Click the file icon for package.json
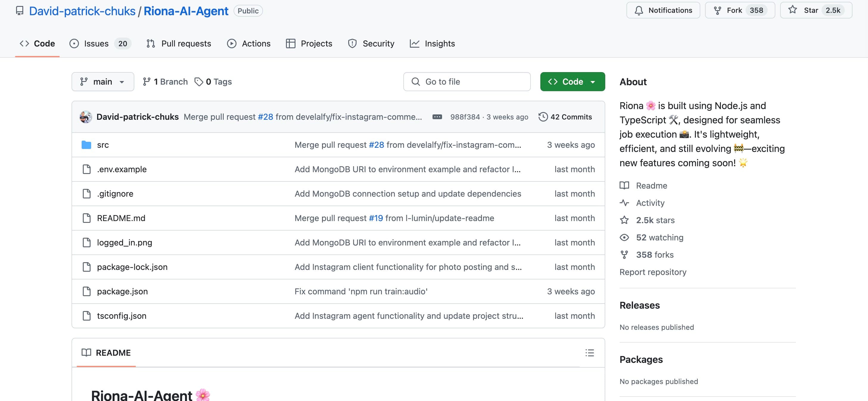 coord(87,291)
